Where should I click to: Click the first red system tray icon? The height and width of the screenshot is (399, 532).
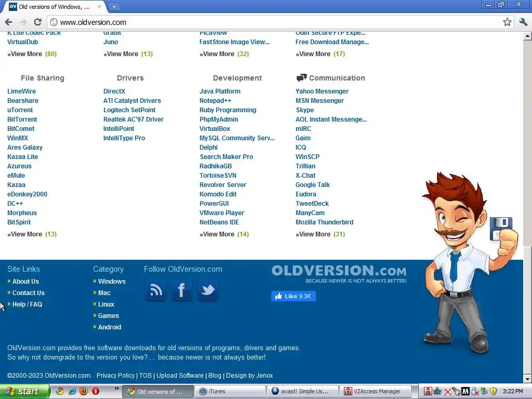[x=428, y=392]
